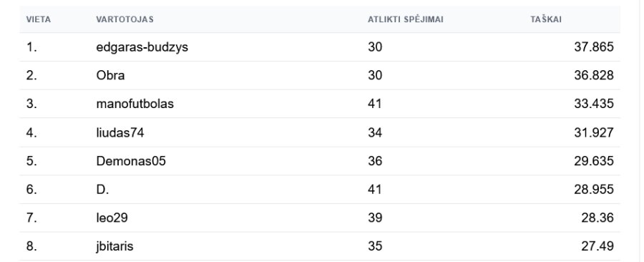Select the manofutbolas username
644x262 pixels.
point(135,104)
